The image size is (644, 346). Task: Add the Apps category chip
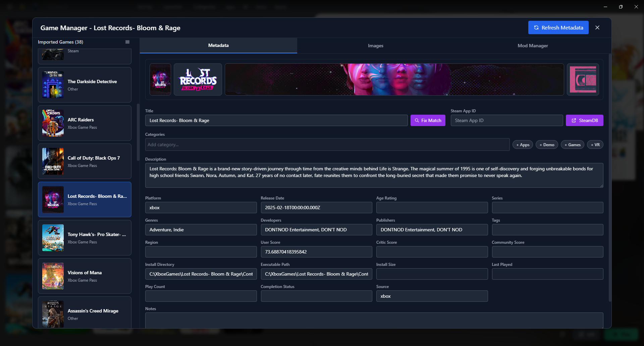pos(523,145)
